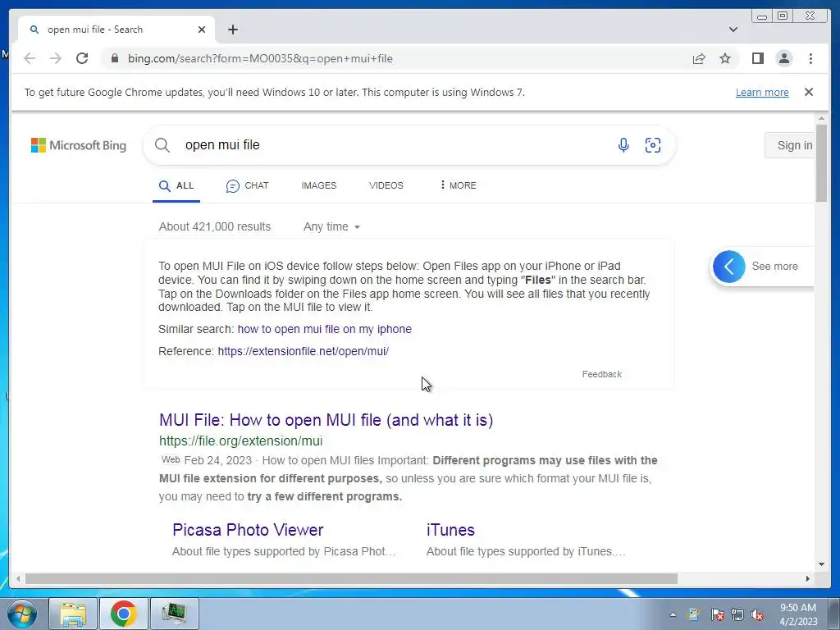The image size is (840, 630).
Task: Open the iTunes sublink
Action: click(x=450, y=530)
